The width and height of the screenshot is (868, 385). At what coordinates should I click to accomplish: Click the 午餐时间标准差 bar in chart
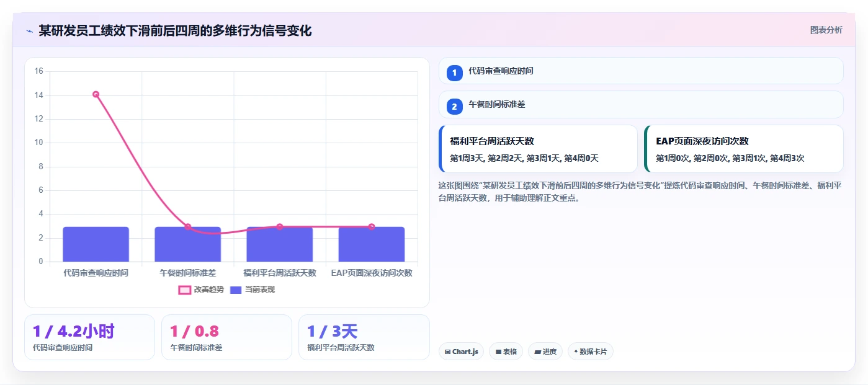[x=188, y=244]
